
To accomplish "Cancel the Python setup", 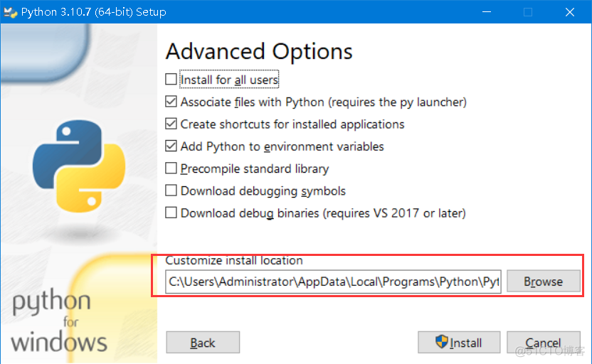I will [x=543, y=343].
